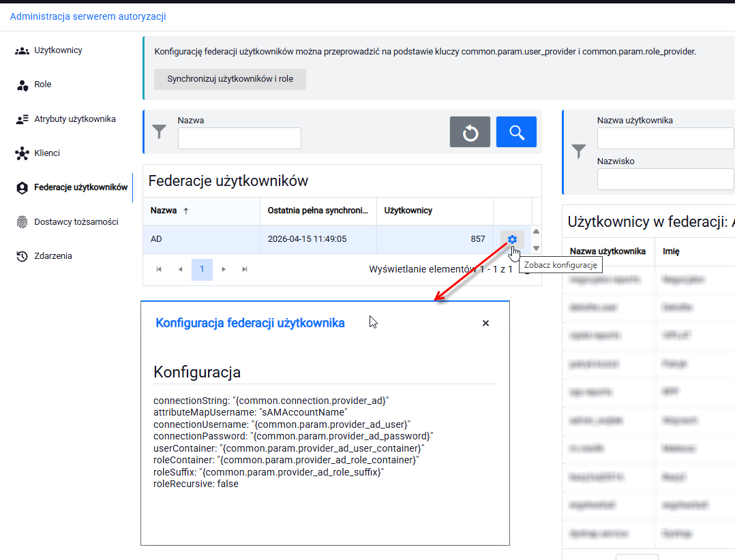This screenshot has width=735, height=560.
Task: Click the Zdarzenia history clock icon
Action: pyautogui.click(x=22, y=256)
